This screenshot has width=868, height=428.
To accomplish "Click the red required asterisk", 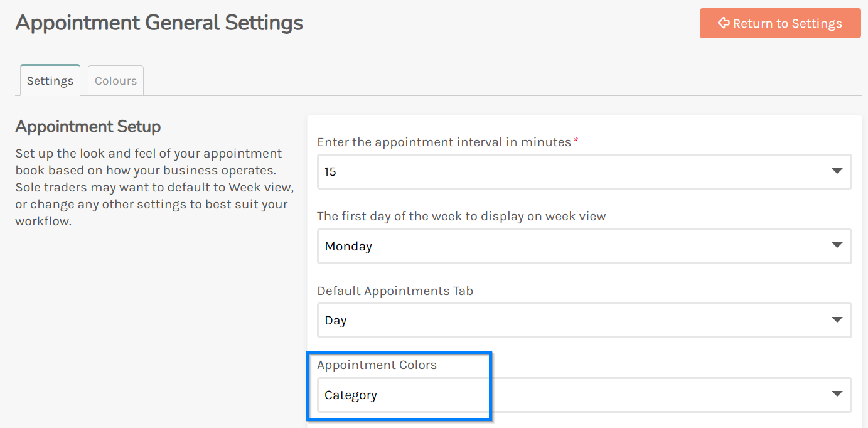I will [576, 141].
